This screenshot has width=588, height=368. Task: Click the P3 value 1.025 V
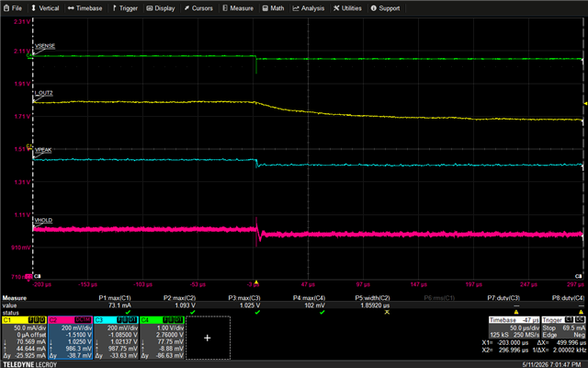tap(250, 305)
